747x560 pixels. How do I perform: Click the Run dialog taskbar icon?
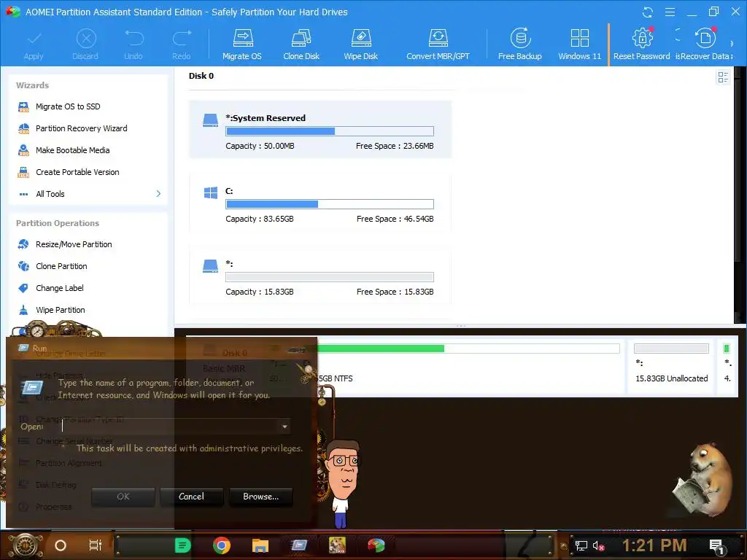click(x=298, y=545)
